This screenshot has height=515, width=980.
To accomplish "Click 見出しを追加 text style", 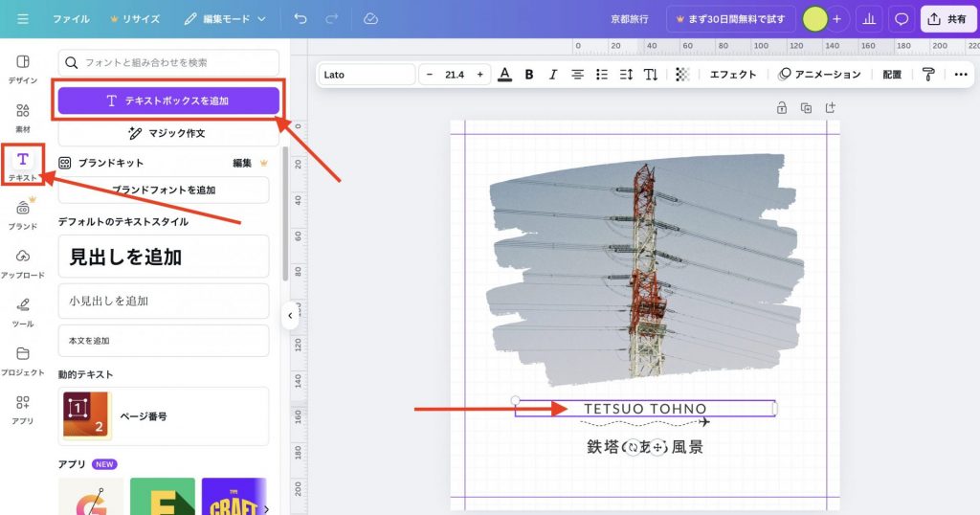I will (164, 257).
